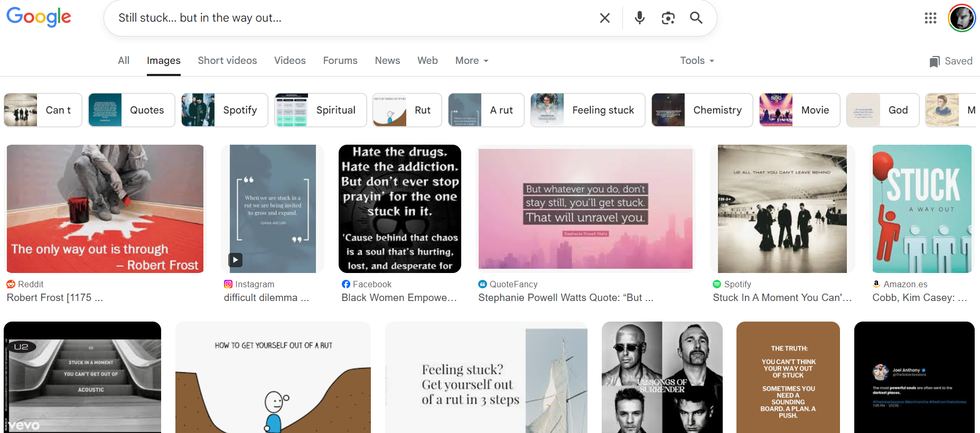
Task: Start voice search with microphone icon
Action: click(x=639, y=18)
